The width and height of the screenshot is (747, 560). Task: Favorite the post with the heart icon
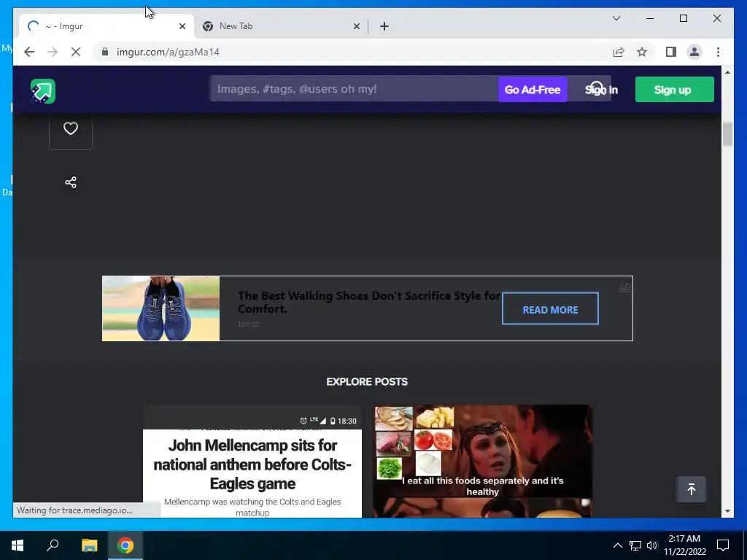[x=71, y=128]
